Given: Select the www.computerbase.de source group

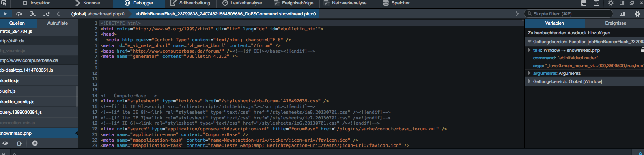Looking at the screenshot, I should click(39, 60).
